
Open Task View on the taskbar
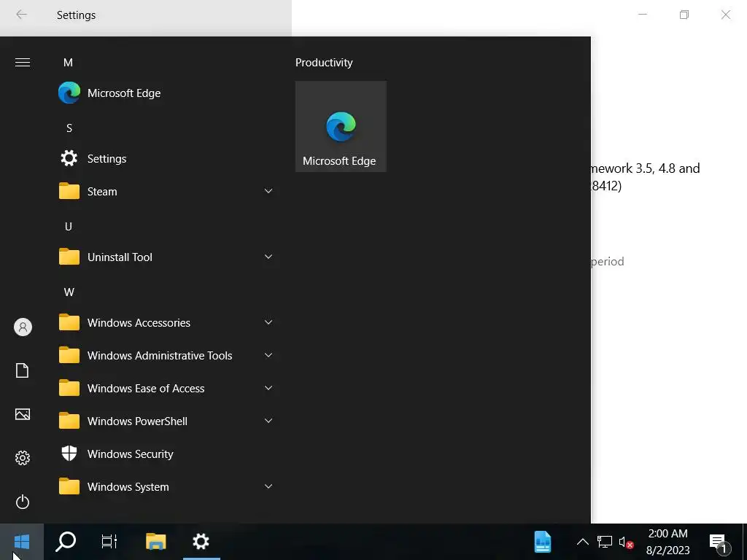click(x=109, y=542)
